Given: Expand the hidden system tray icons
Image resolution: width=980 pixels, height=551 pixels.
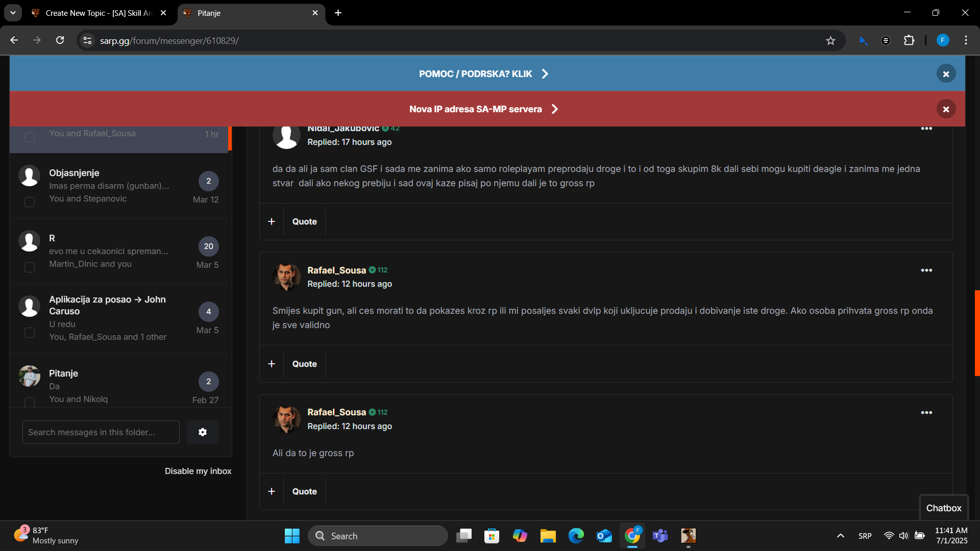Looking at the screenshot, I should pyautogui.click(x=840, y=536).
